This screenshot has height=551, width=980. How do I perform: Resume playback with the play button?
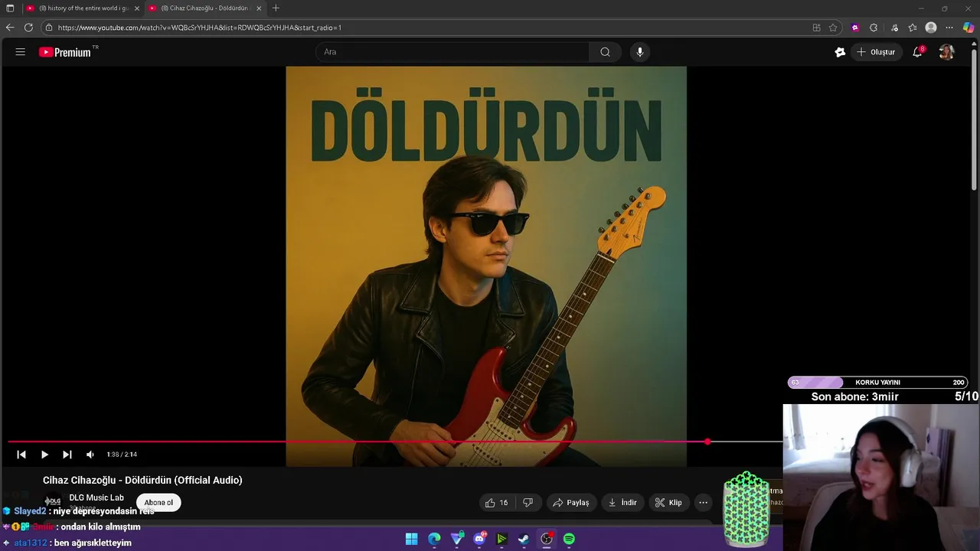click(x=44, y=455)
